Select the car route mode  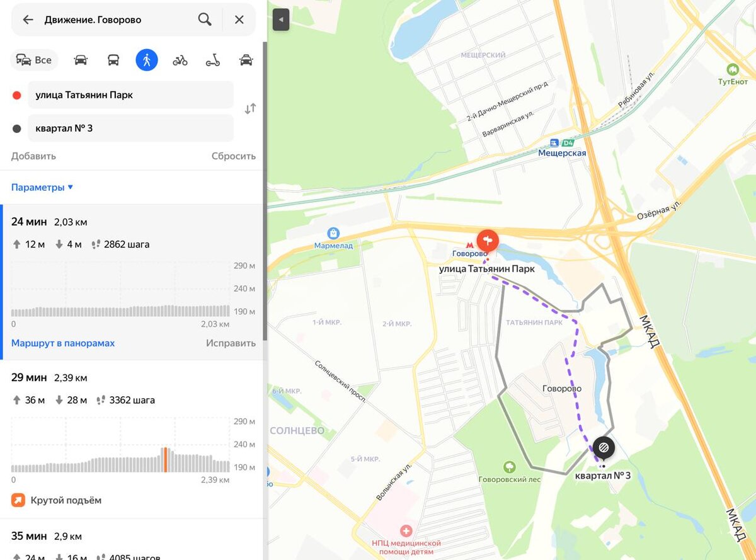pos(81,60)
